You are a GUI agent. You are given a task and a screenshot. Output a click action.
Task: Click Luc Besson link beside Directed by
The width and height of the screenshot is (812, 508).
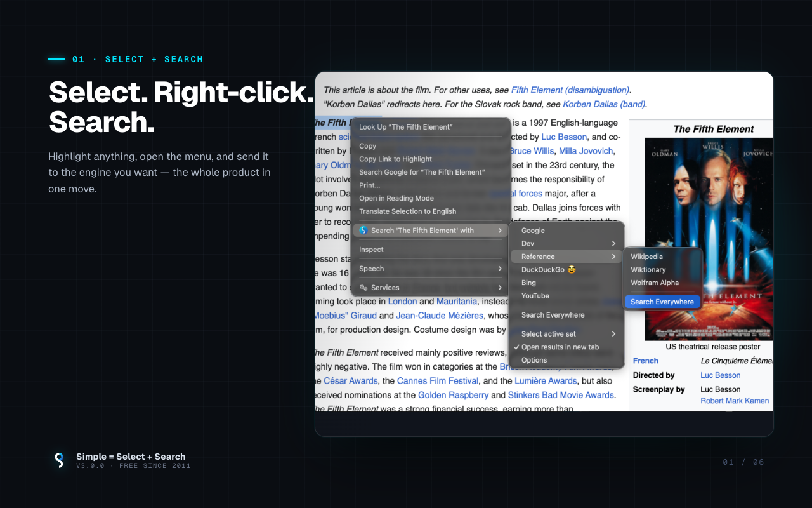[721, 375]
